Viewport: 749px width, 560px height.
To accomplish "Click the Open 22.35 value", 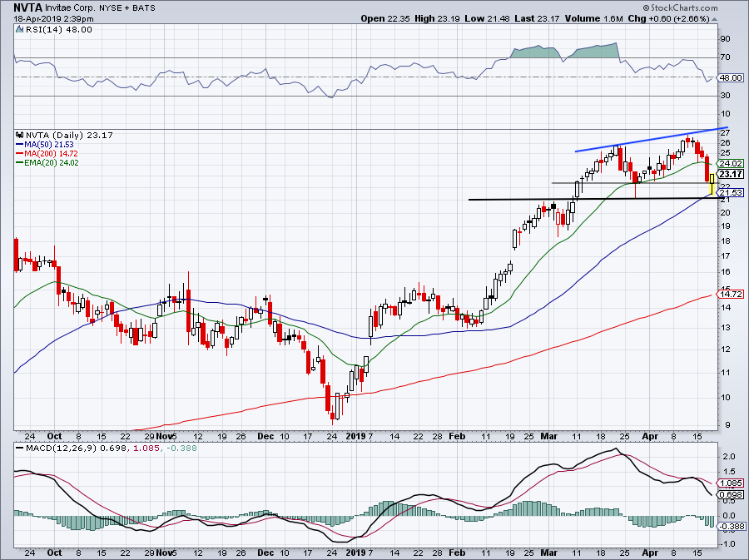I will tap(386, 18).
